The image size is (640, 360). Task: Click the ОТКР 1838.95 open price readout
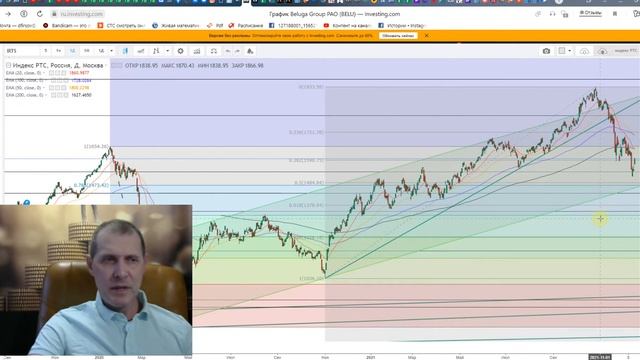tap(141, 65)
